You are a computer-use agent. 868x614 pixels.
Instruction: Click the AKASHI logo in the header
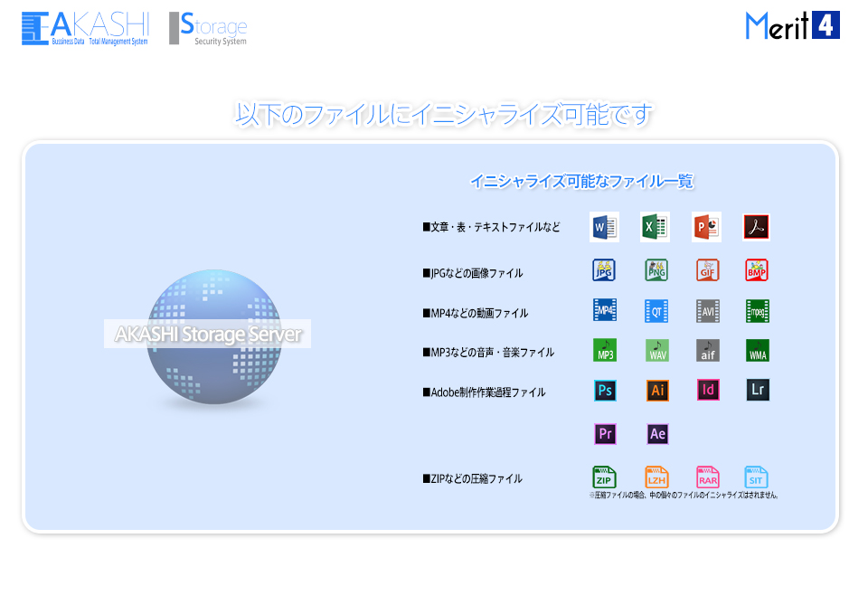tap(85, 28)
